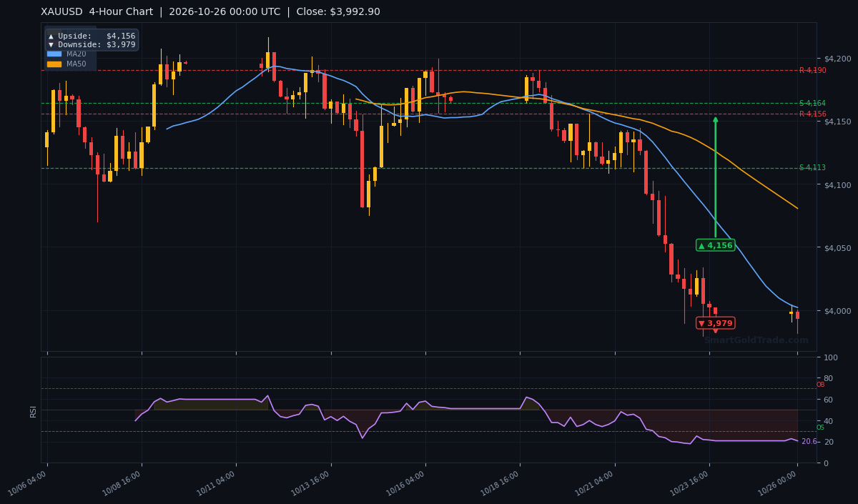This screenshot has height=504, width=858.
Task: Click the current RSI value 20.6
Action: 809,441
